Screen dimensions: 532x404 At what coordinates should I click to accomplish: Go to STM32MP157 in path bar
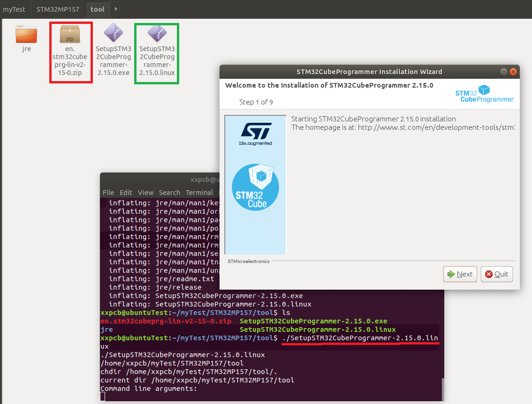tap(58, 9)
